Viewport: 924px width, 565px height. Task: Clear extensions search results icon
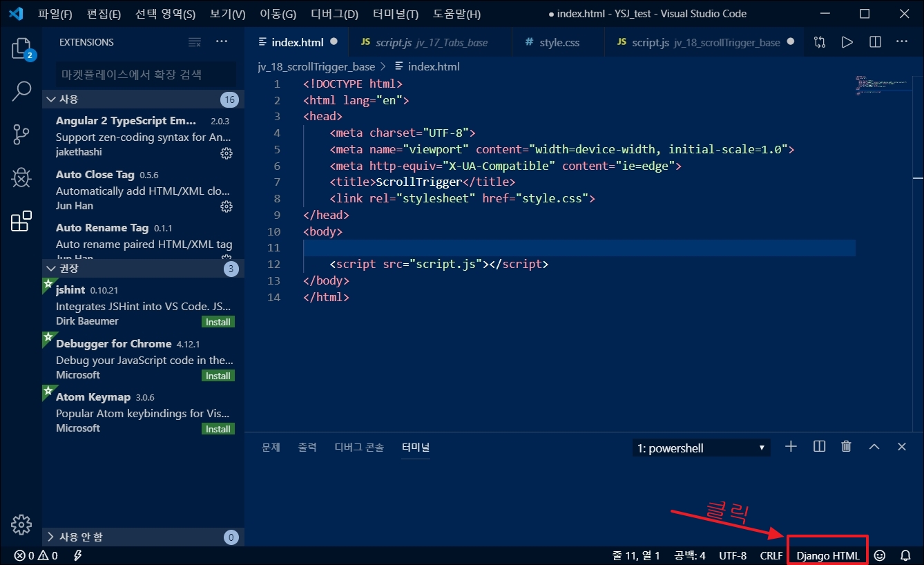pyautogui.click(x=195, y=42)
